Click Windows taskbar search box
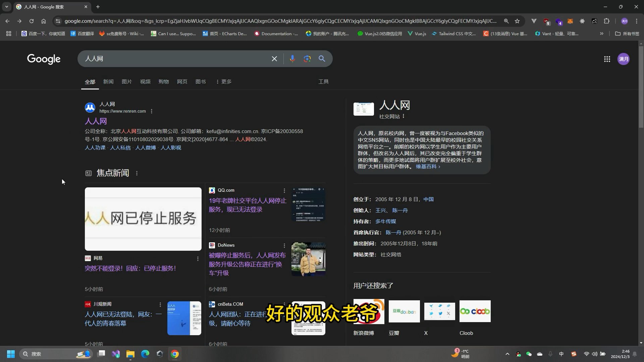644x362 pixels. click(56, 354)
